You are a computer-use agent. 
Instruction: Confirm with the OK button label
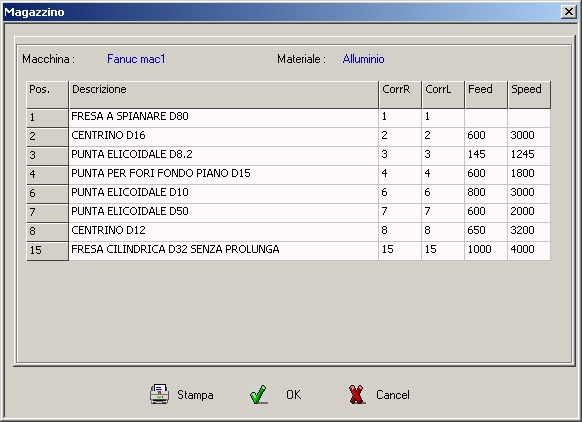294,395
